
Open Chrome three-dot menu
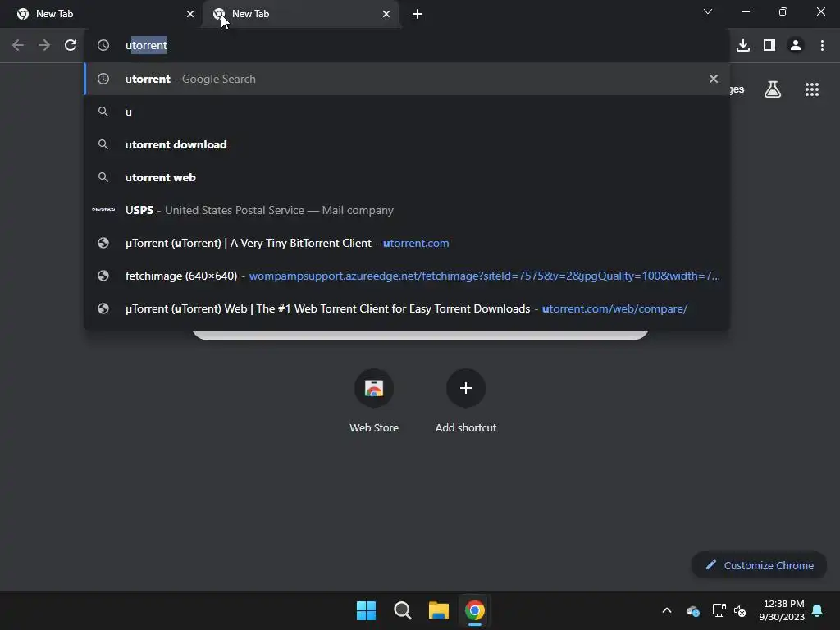[x=822, y=46]
